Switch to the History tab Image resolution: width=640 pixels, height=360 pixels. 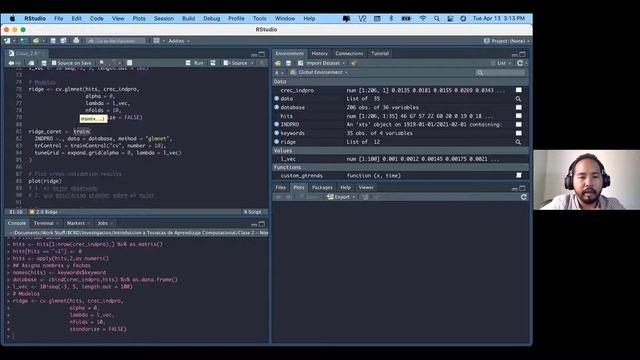[x=319, y=53]
